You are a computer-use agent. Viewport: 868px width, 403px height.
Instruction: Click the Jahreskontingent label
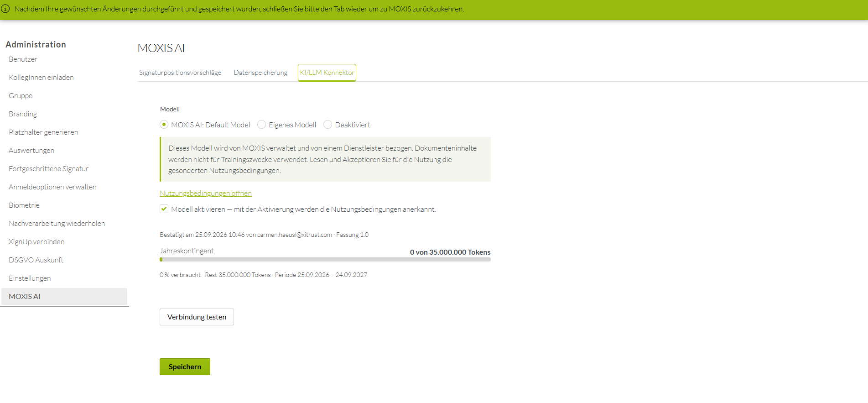click(187, 251)
